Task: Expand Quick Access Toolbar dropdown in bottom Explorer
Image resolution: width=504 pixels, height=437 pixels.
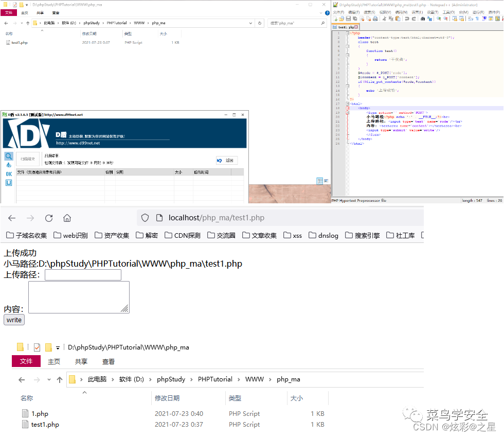Action: (58, 347)
